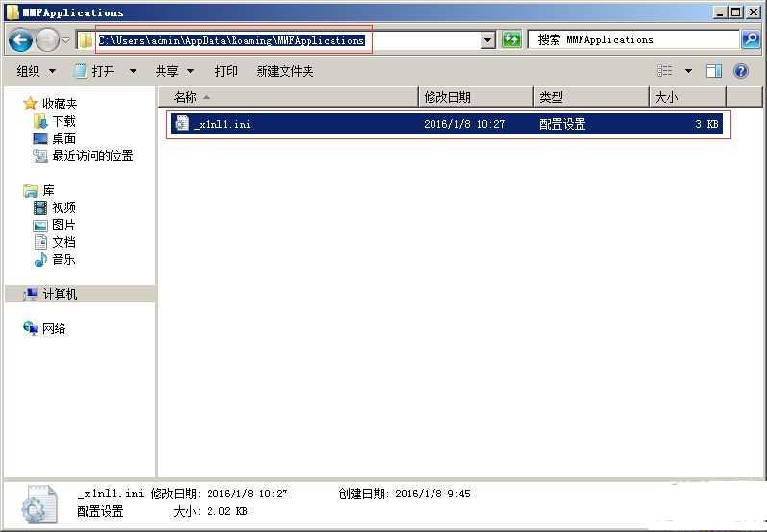
Task: Sort by the 大小 column header
Action: (687, 97)
